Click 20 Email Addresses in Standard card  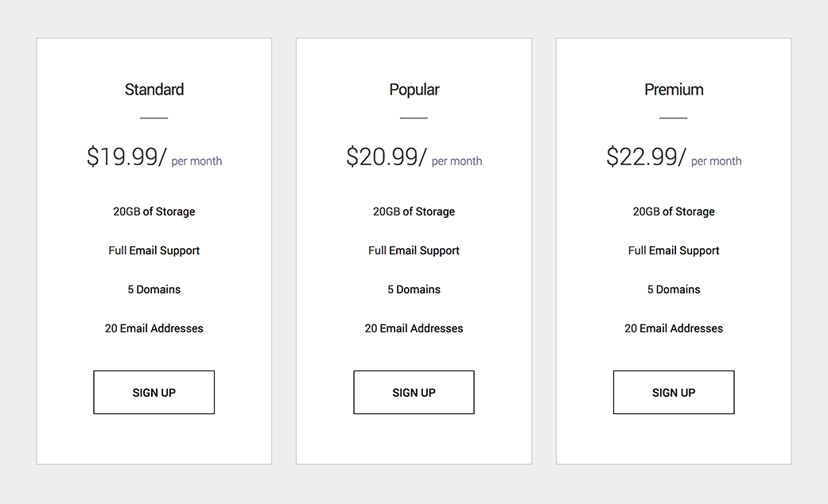(x=154, y=328)
